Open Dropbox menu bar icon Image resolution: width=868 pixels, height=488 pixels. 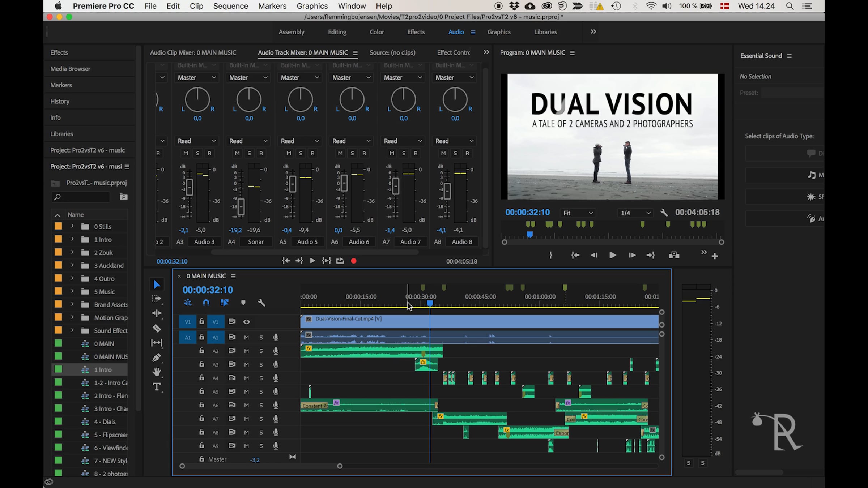coord(514,6)
